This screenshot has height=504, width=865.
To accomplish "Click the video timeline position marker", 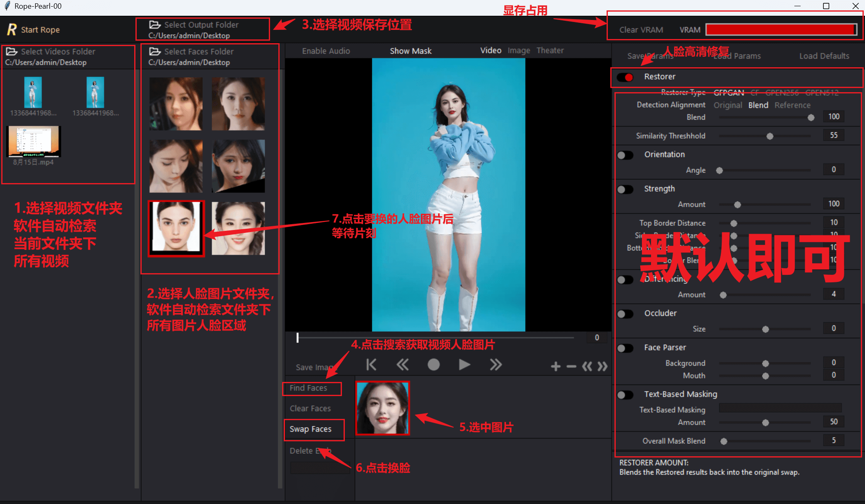I will tap(297, 338).
